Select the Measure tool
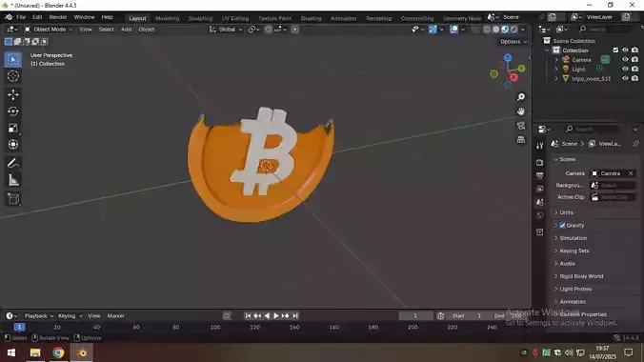 [13, 180]
